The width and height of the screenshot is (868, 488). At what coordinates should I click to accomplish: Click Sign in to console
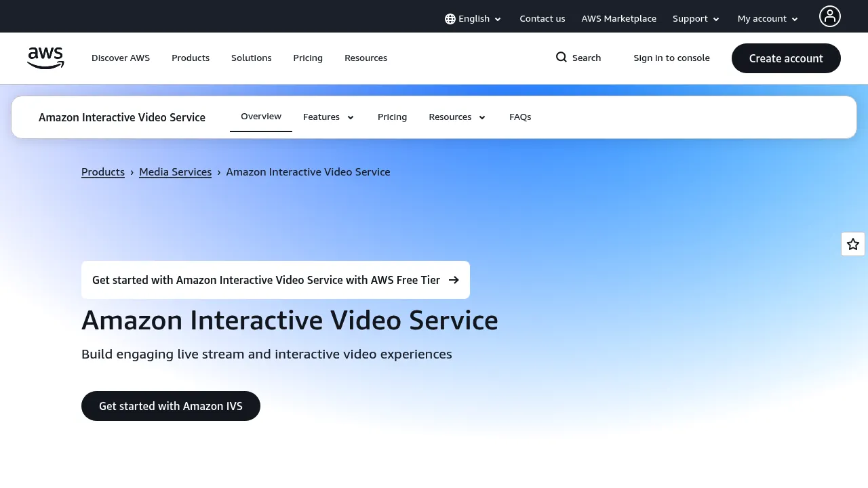pos(672,58)
